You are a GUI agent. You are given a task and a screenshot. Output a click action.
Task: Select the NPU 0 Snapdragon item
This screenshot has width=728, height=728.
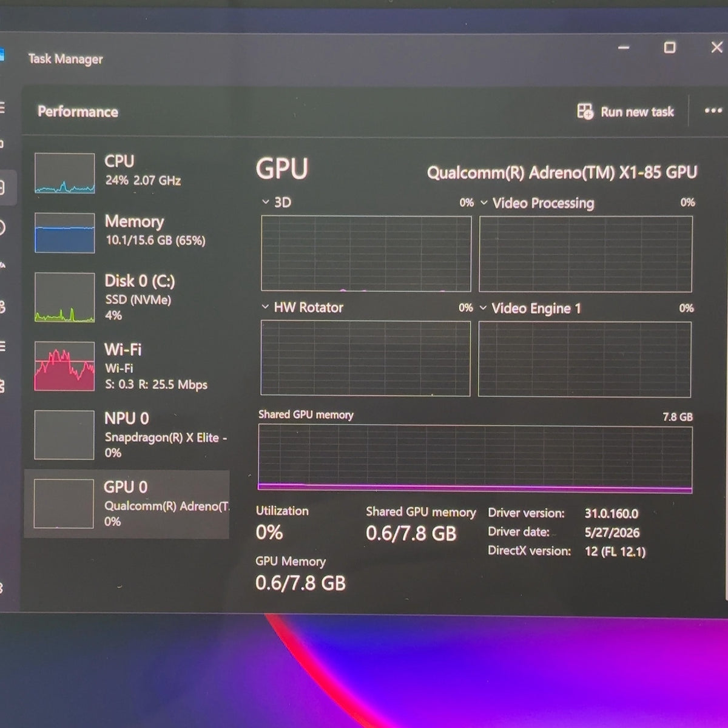pyautogui.click(x=127, y=434)
